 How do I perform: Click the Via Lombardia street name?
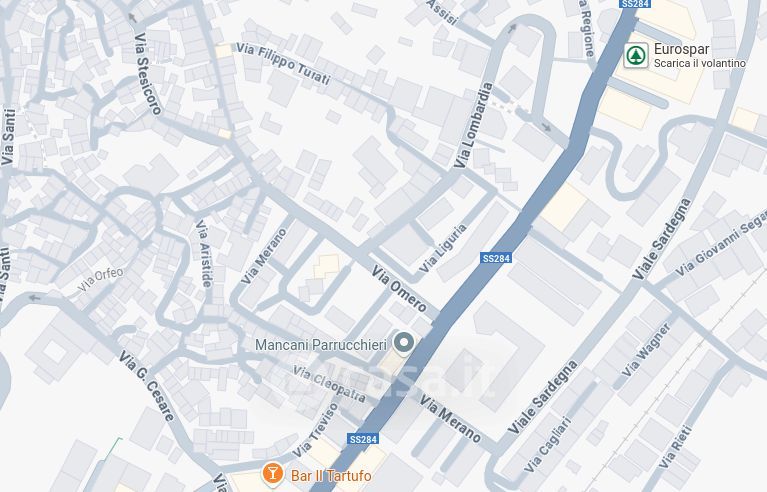pyautogui.click(x=473, y=125)
